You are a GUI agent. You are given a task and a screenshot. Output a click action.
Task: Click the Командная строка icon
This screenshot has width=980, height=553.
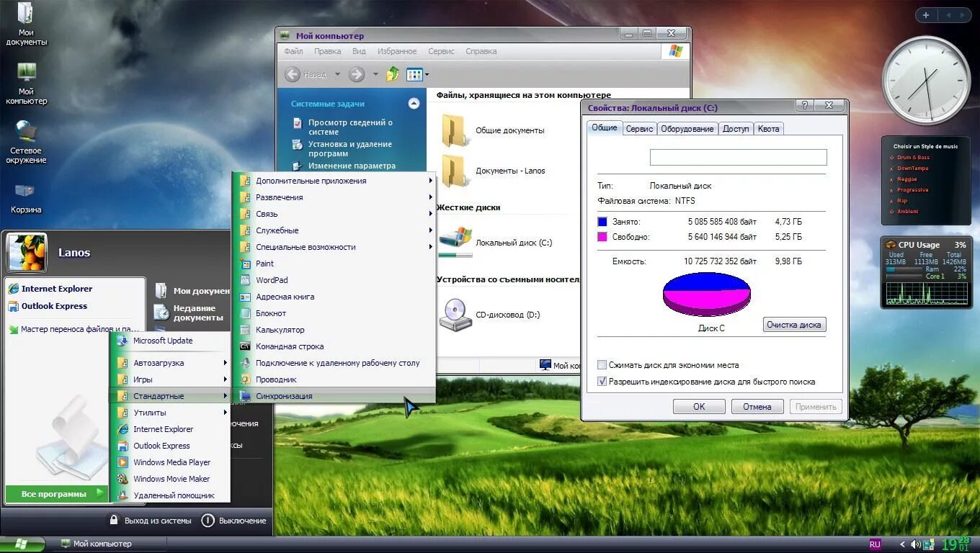pyautogui.click(x=245, y=346)
